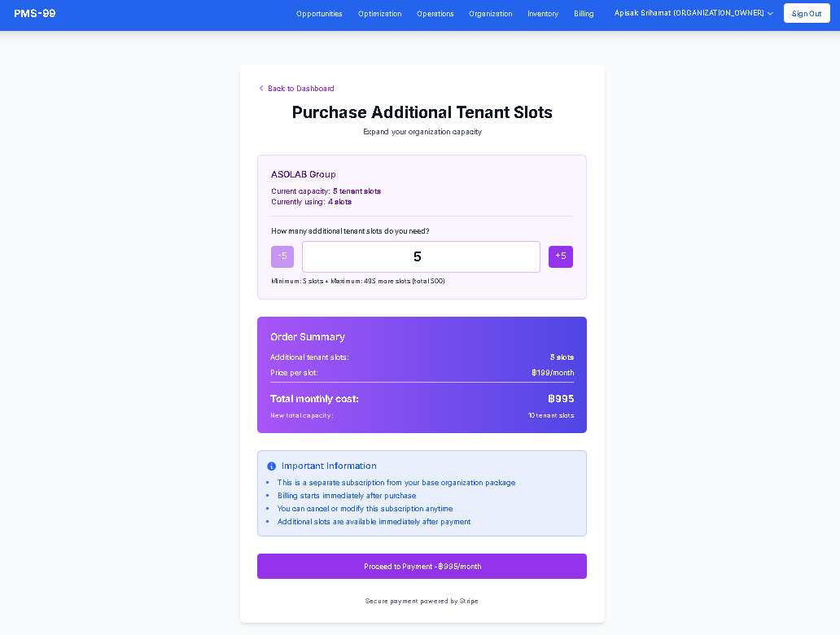Select the Operations menu item
The image size is (840, 635).
click(x=435, y=14)
